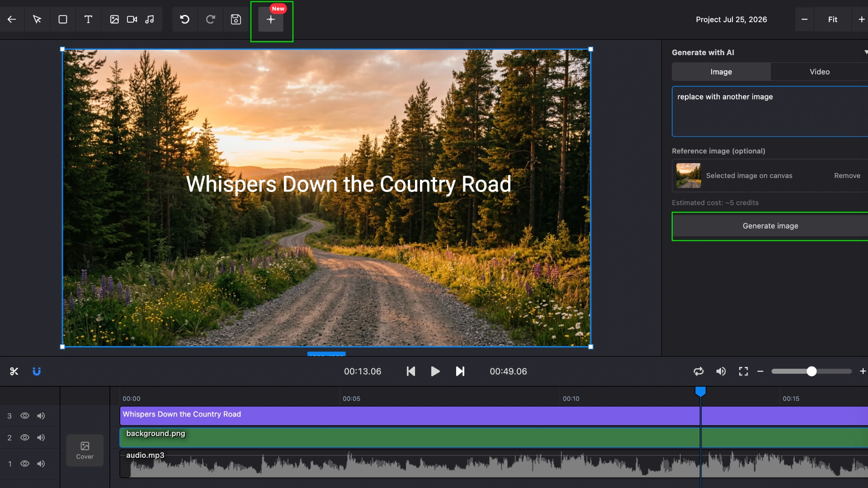Screen dimensions: 868x488
Task: Open the Cover image button
Action: click(85, 450)
